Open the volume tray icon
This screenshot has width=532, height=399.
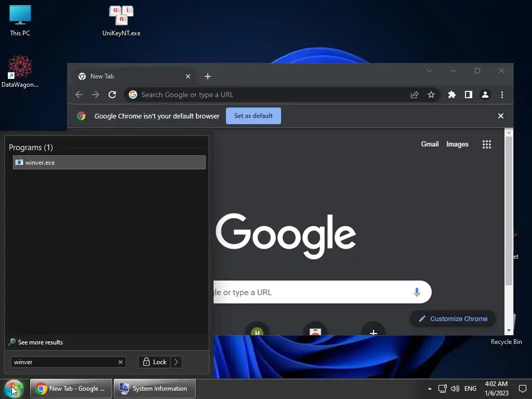click(455, 389)
